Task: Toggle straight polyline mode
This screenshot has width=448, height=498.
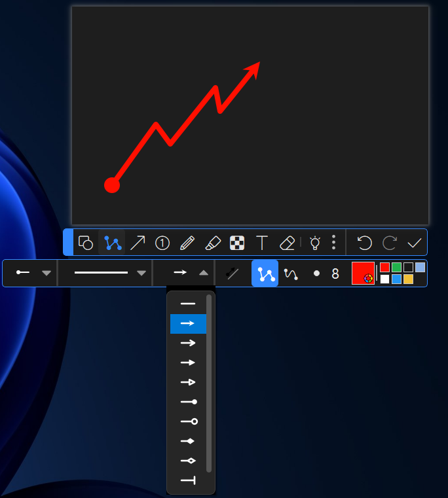Action: coord(265,274)
